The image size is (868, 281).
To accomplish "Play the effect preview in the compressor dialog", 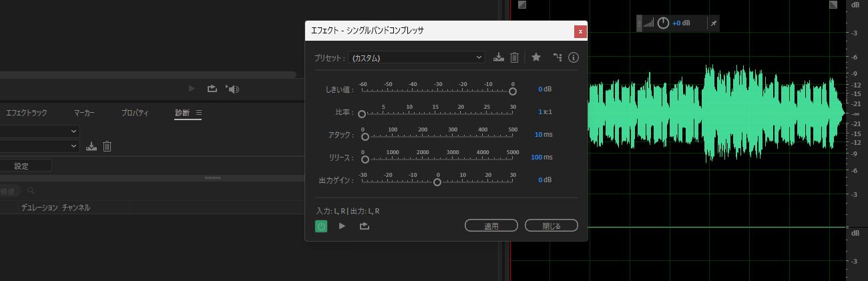I will click(x=342, y=226).
